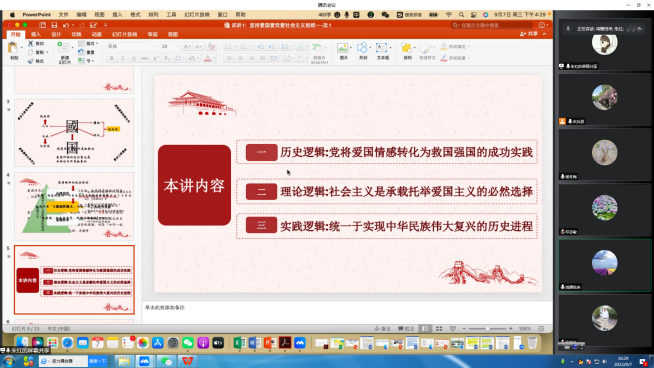This screenshot has height=368, width=654.
Task: Click the Windows Start button
Action: tap(8, 361)
